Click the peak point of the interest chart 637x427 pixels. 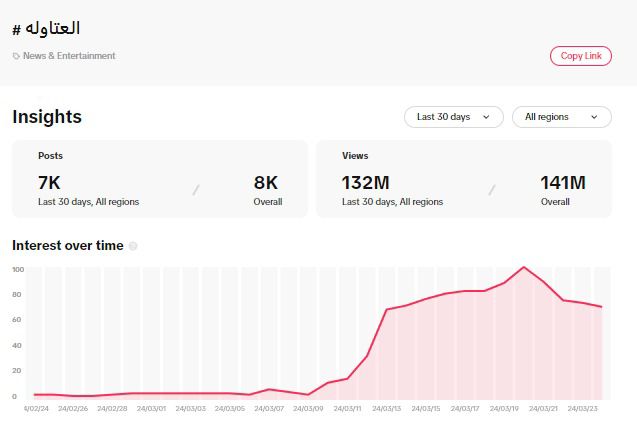pyautogui.click(x=523, y=267)
